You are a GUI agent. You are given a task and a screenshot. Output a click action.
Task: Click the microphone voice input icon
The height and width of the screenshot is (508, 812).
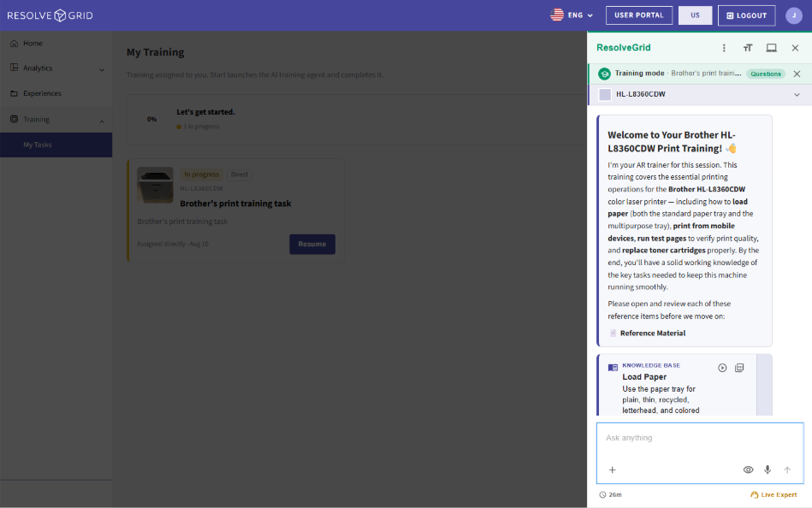point(768,470)
